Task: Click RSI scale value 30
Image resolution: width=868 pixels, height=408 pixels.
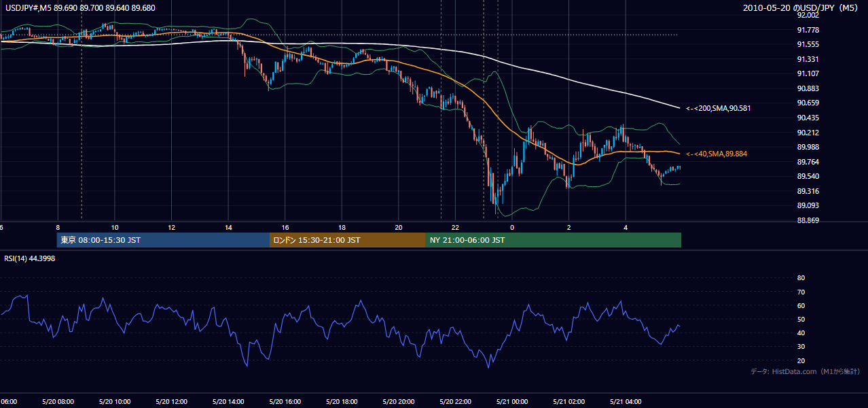Action: tap(801, 346)
